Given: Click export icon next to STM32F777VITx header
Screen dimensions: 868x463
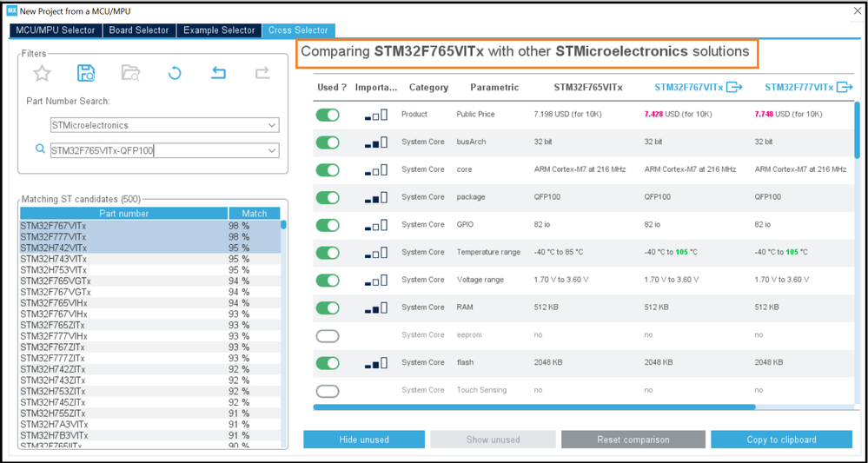Looking at the screenshot, I should (845, 87).
